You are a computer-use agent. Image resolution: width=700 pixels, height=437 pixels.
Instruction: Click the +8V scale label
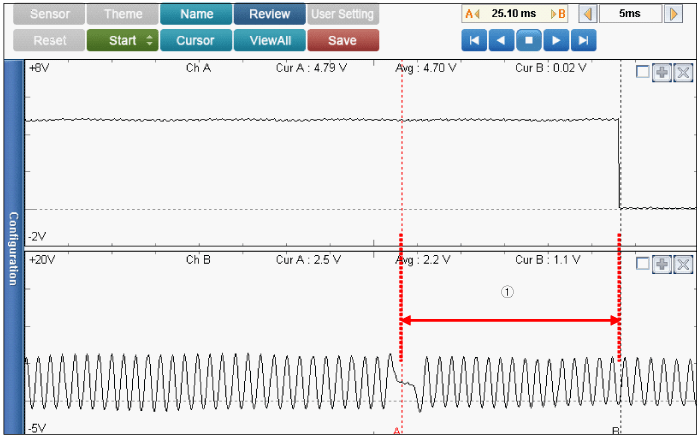(x=39, y=68)
